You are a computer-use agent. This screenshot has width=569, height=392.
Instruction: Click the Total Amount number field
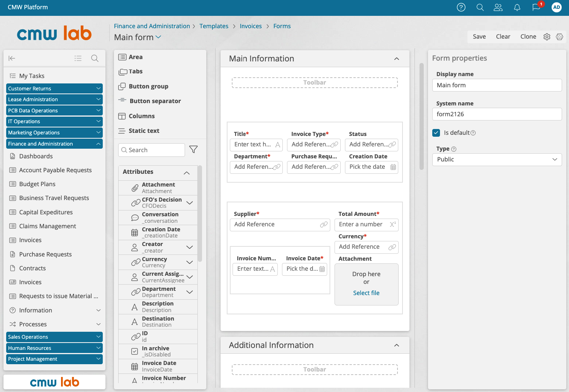pyautogui.click(x=366, y=224)
